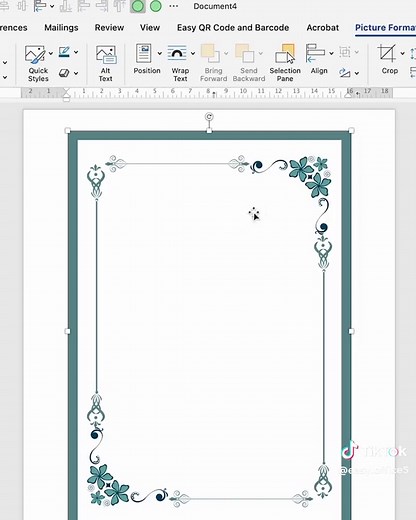Expand the Rotate dropdown arrow
Image resolution: width=416 pixels, height=520 pixels.
(357, 73)
